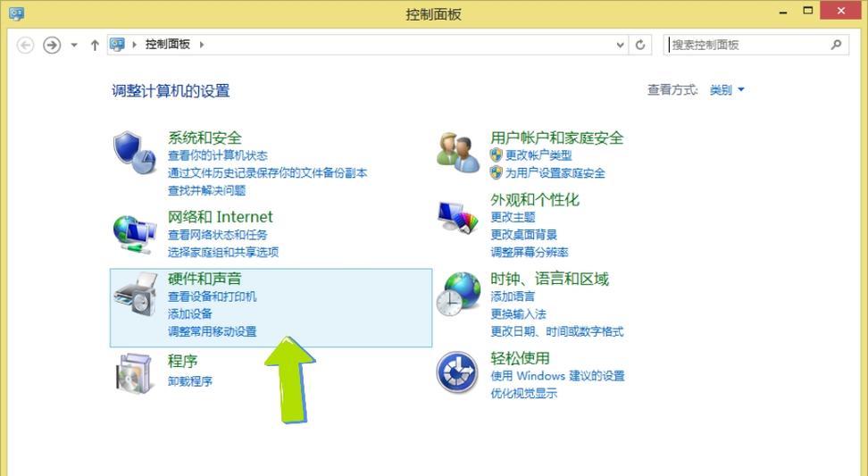The width and height of the screenshot is (868, 476).
Task: Open the 硬件和声音 category heading
Action: (204, 279)
